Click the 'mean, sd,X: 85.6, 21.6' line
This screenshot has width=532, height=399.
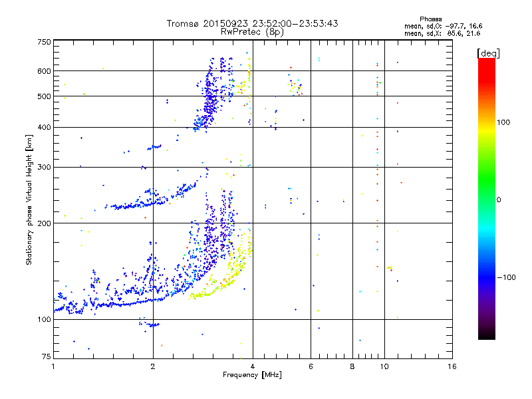coord(442,34)
